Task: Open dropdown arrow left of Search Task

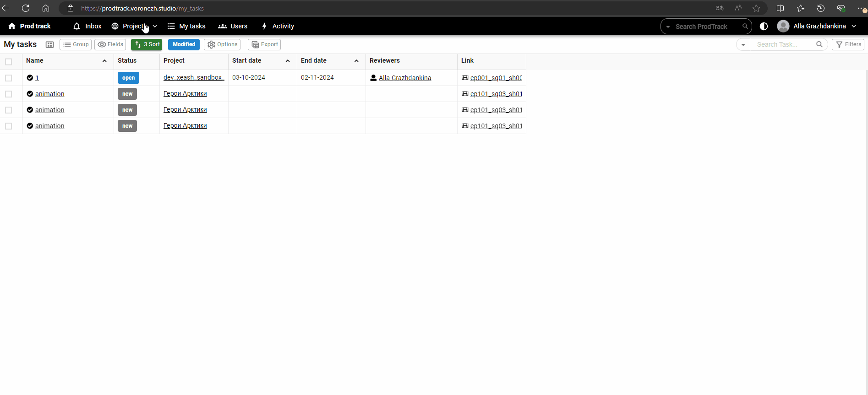Action: point(743,44)
